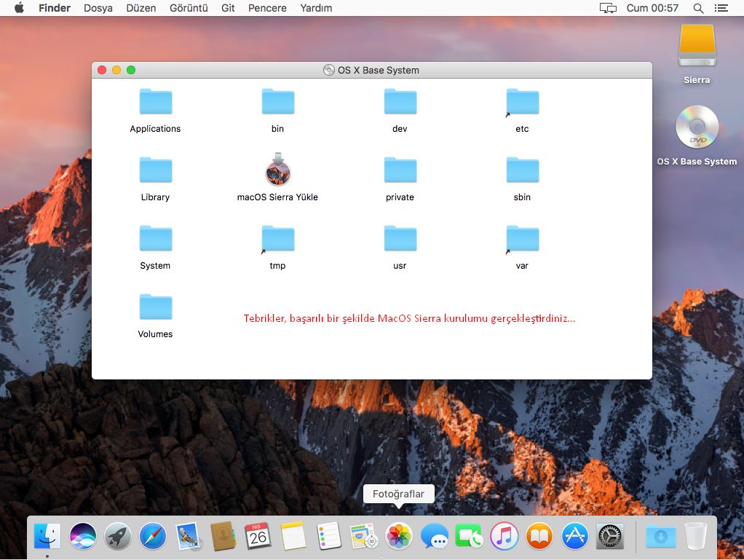744x560 pixels.
Task: Open the Notification Center list icon
Action: (x=721, y=8)
